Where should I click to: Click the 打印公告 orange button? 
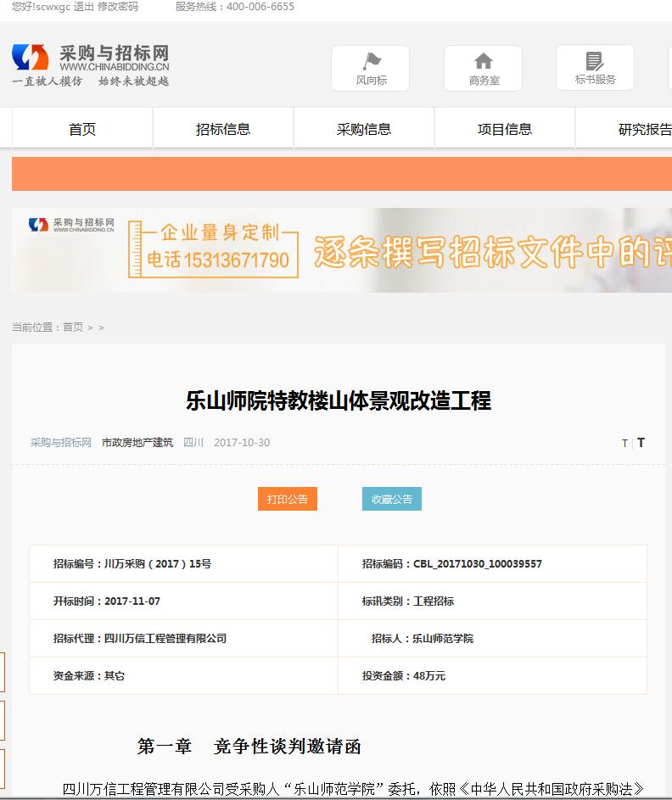(x=288, y=499)
